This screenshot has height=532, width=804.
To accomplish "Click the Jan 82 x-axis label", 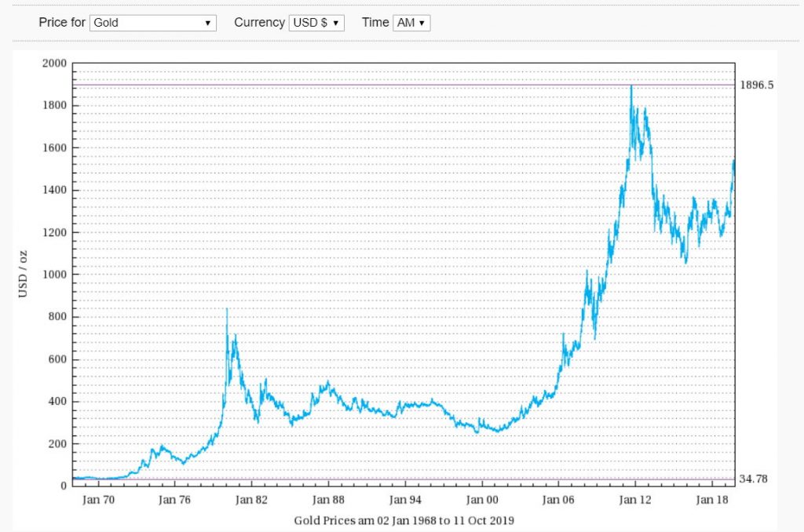I will tap(251, 499).
